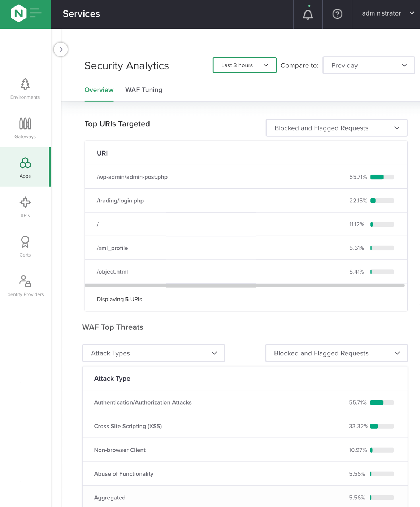Open the administrator user menu
Viewport: 420px width, 507px height.
point(387,13)
